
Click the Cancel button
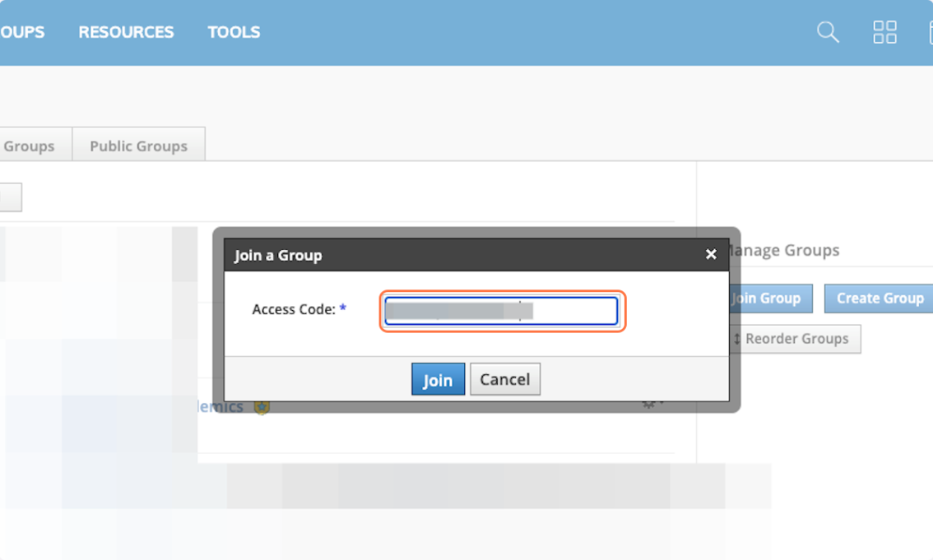(504, 379)
